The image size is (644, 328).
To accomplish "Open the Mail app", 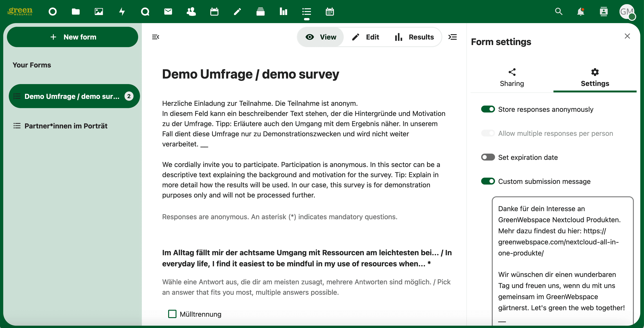I will [x=168, y=12].
